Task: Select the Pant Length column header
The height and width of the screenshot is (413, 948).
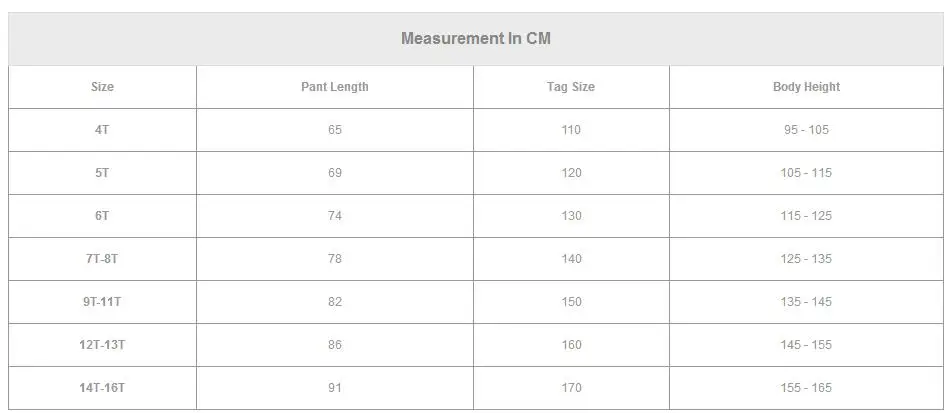Action: point(334,86)
